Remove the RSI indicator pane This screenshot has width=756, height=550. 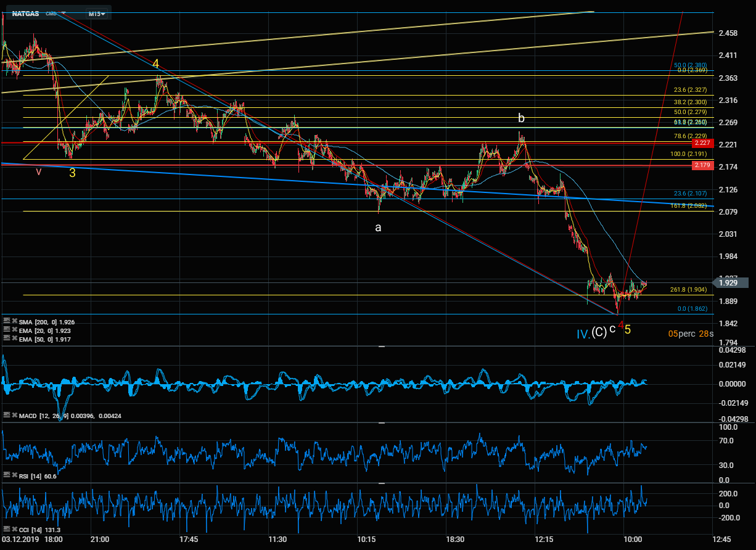14,475
